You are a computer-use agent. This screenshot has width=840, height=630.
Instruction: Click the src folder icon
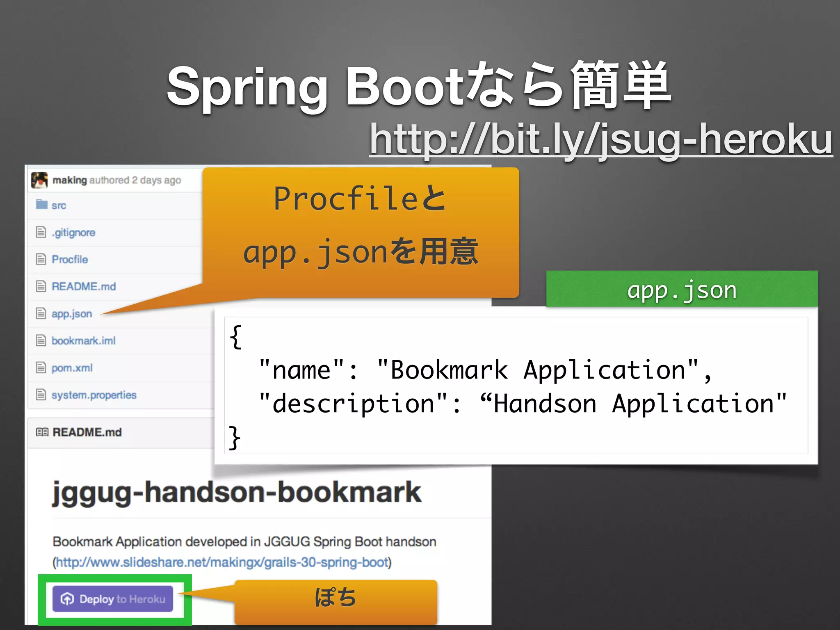pos(41,204)
